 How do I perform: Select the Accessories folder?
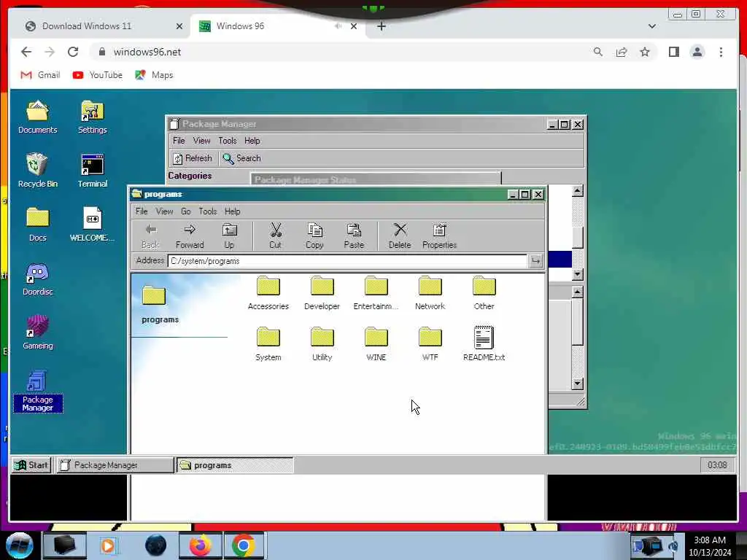coord(268,293)
